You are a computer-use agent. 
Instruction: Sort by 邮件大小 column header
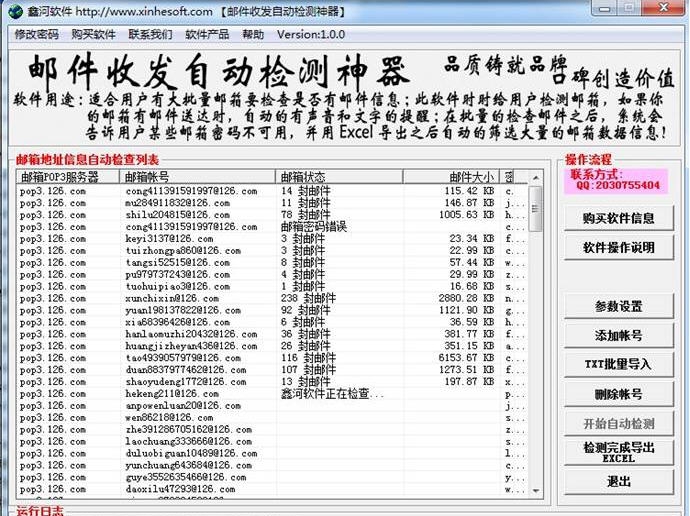click(x=451, y=177)
